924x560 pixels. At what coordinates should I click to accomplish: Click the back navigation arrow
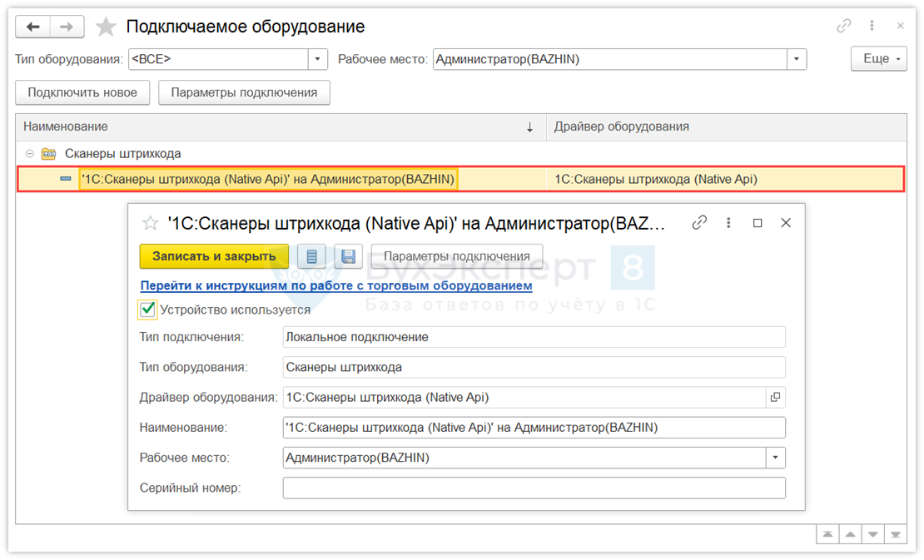pos(33,27)
